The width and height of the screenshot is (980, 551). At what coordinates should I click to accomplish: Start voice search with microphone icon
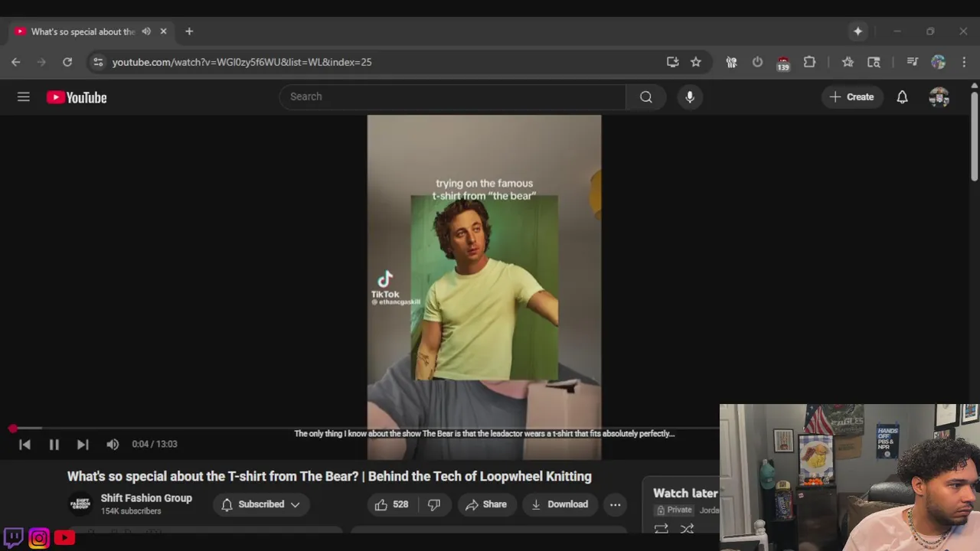click(x=690, y=97)
